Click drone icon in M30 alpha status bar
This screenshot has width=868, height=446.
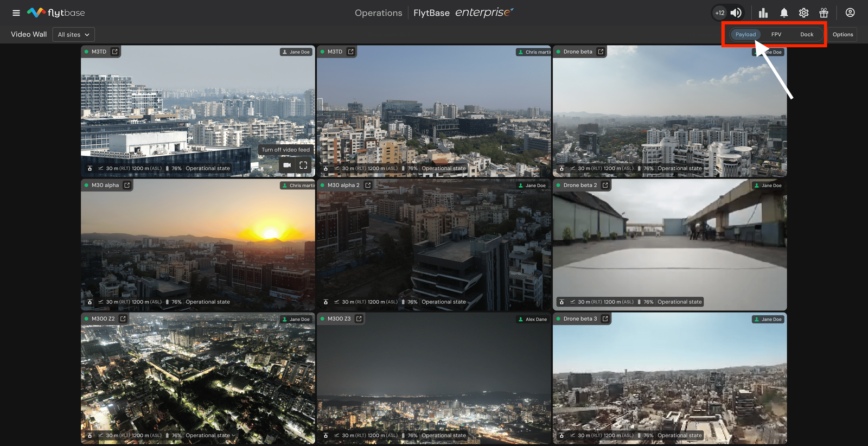(90, 302)
